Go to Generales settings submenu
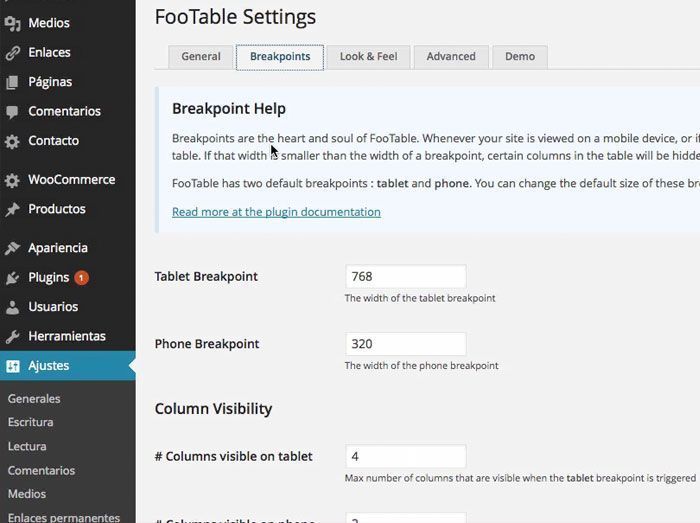700x523 pixels. coord(34,398)
